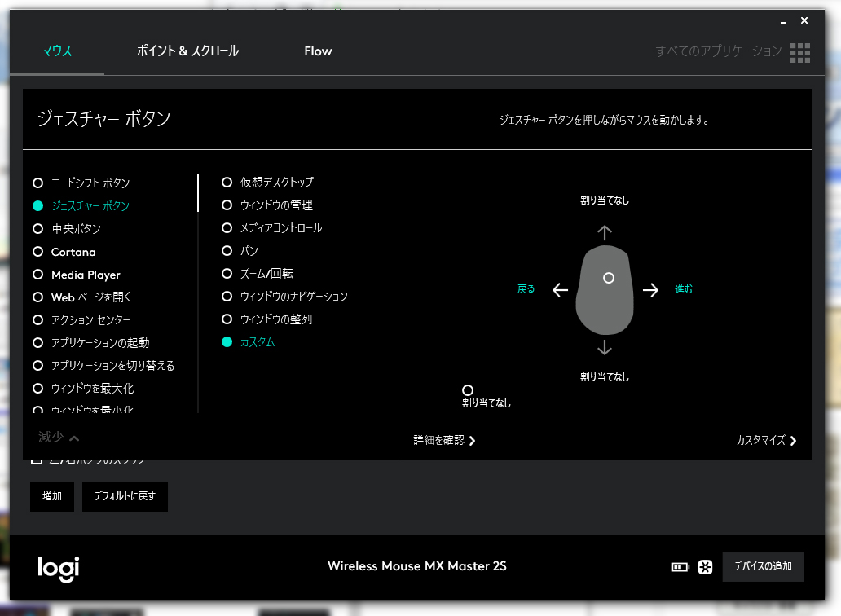Screen dimensions: 841x616
Task: Select Web ページを開く radio option
Action: tap(82, 297)
